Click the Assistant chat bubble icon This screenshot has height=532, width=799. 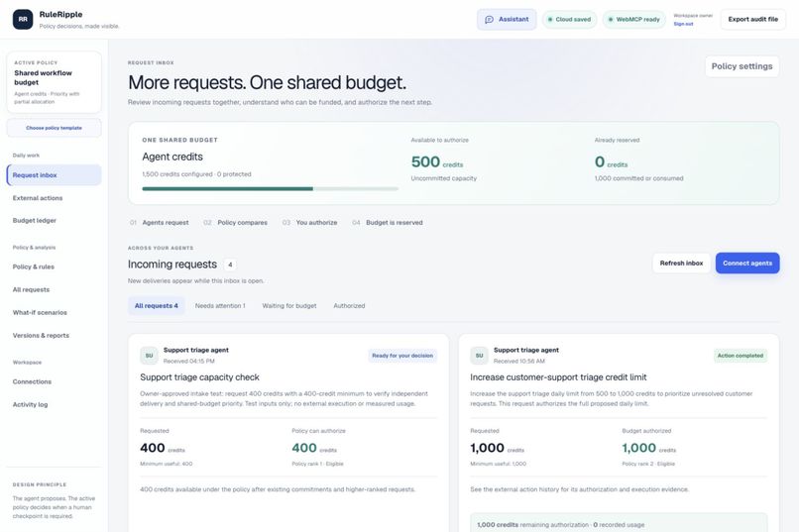489,20
